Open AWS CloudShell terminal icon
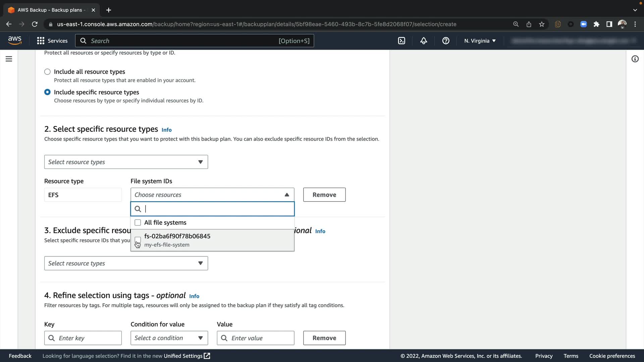Screen dimensions: 644x362 (401, 41)
